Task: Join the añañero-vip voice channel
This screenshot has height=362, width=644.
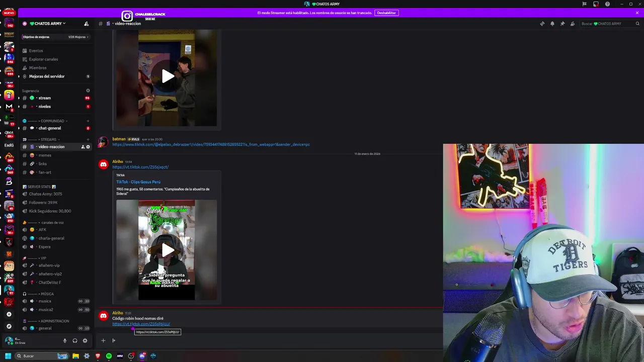Action: (x=55, y=265)
